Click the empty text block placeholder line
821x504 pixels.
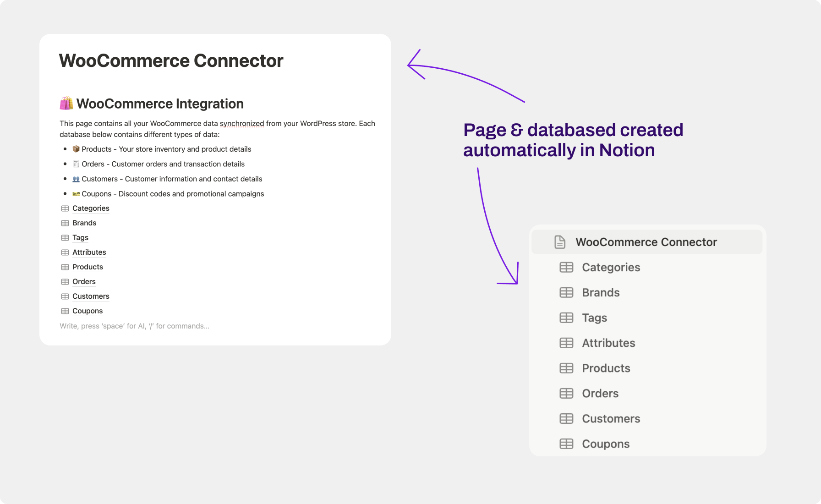click(x=134, y=326)
